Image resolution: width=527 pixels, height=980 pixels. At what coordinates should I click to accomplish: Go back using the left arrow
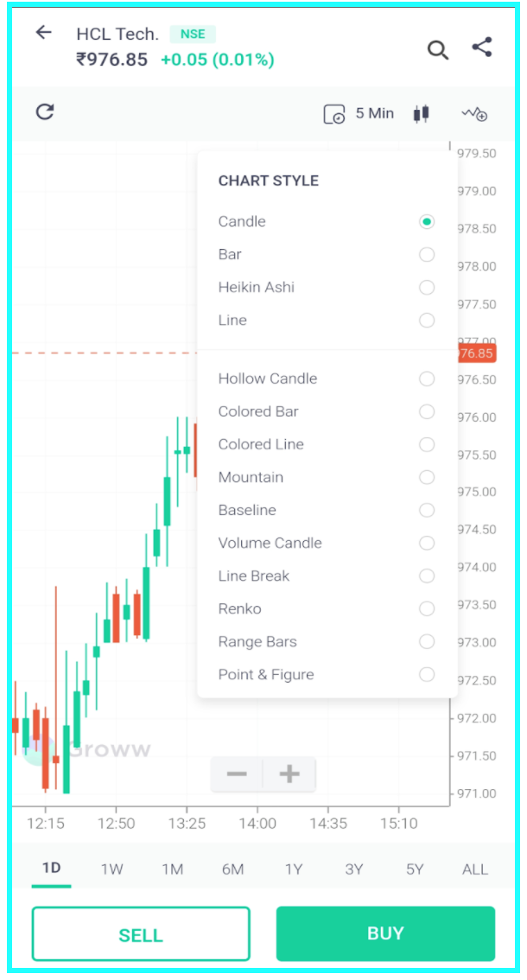(x=43, y=33)
